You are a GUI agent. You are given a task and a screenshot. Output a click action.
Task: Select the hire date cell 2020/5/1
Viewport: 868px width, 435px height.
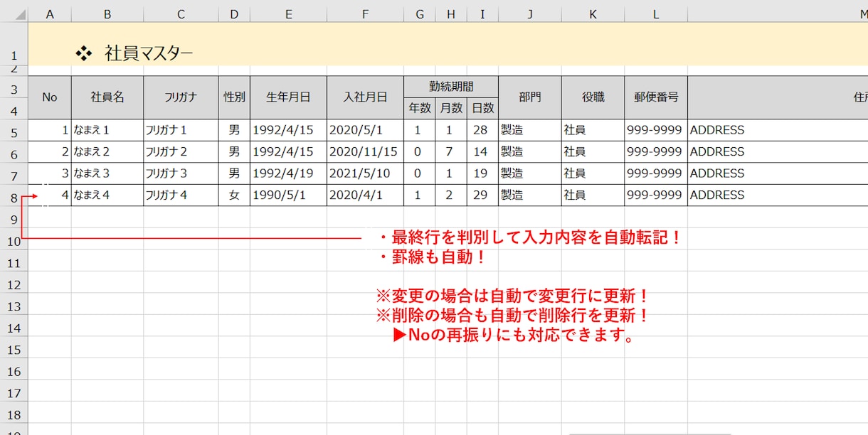(x=365, y=130)
